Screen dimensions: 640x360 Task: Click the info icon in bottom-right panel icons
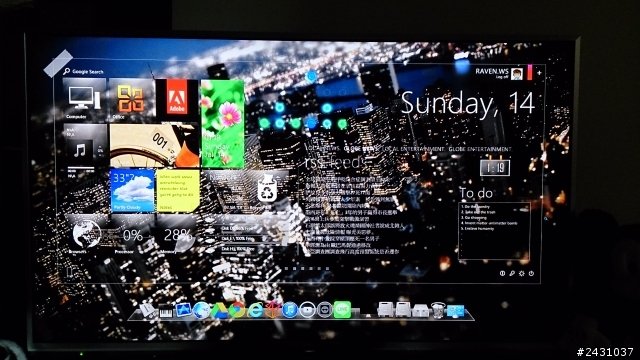tap(502, 273)
